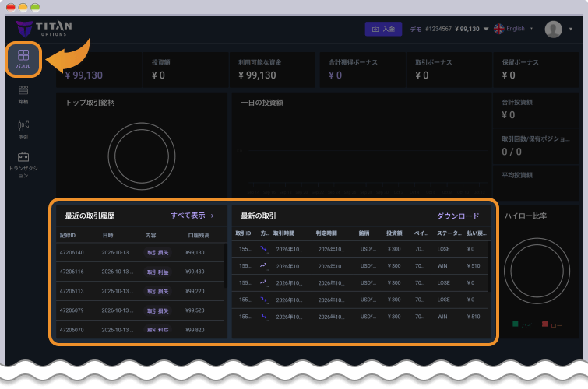Screen dimensions: 588x389
Task: Click balance ¥99,220 in history table
Action: click(195, 291)
